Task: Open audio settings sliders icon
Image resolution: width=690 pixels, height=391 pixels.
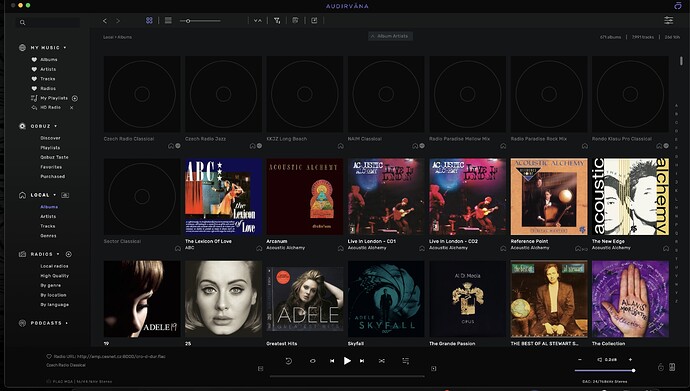Action: click(668, 21)
